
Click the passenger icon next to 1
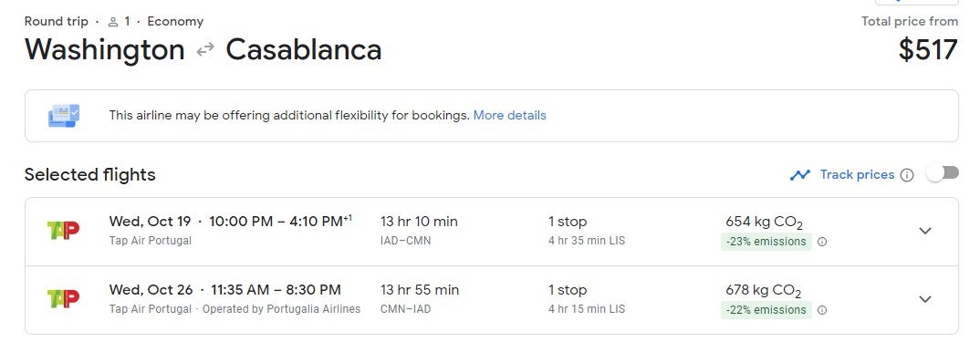tap(113, 22)
